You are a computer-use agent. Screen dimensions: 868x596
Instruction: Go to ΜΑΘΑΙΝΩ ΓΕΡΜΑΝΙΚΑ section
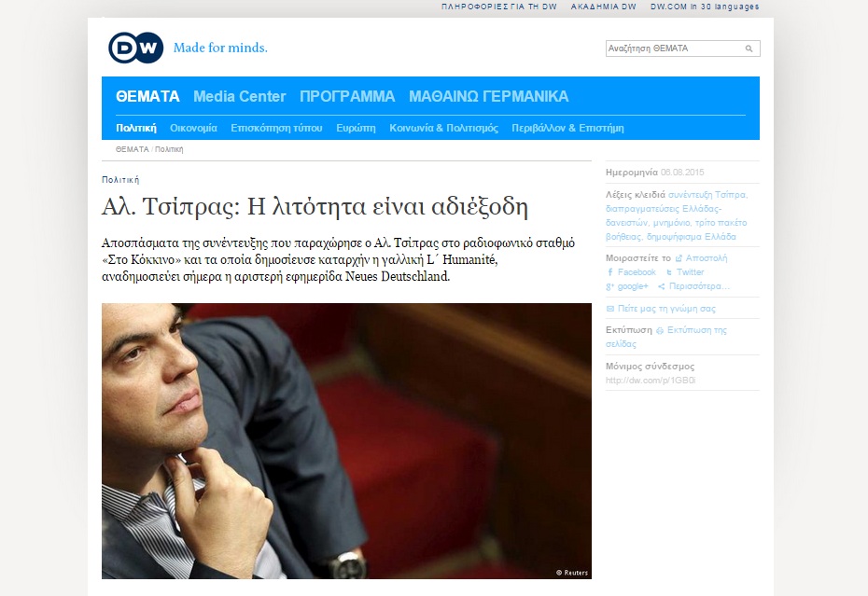[x=488, y=96]
